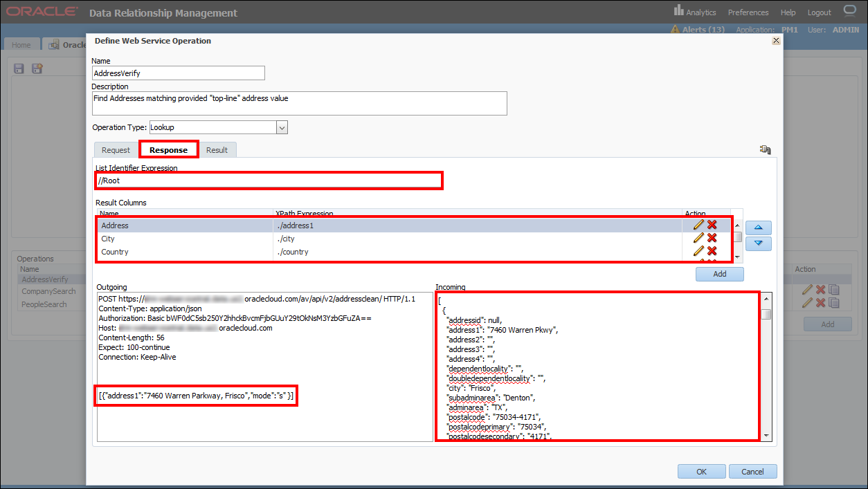
Task: Open the Help menu
Action: point(788,12)
